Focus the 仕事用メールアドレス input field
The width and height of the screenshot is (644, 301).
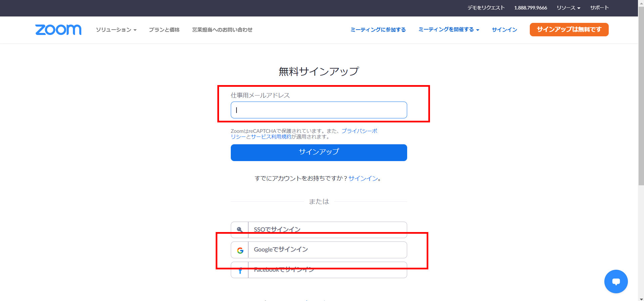pyautogui.click(x=319, y=110)
